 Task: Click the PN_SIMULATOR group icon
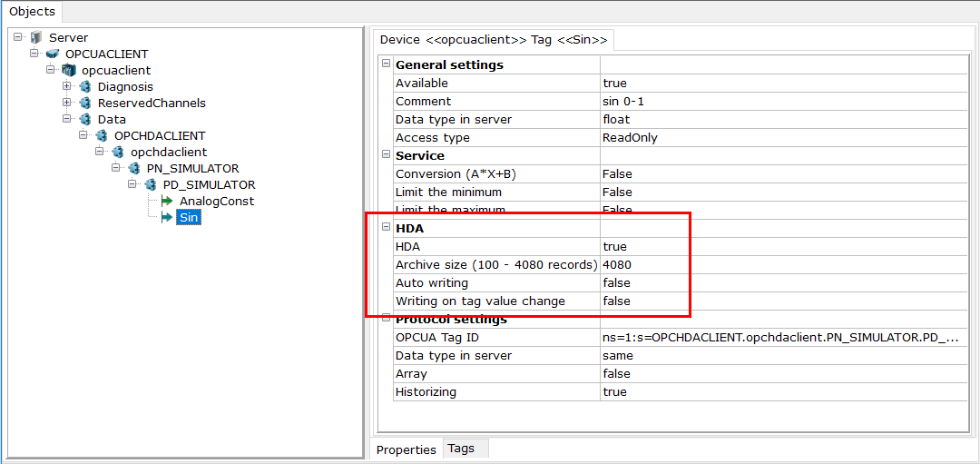(133, 168)
